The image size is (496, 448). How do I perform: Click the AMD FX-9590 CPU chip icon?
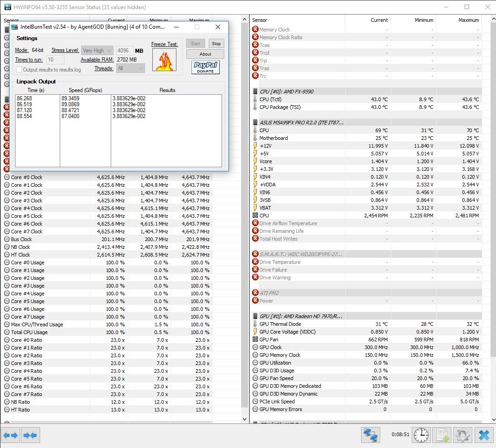[x=255, y=91]
